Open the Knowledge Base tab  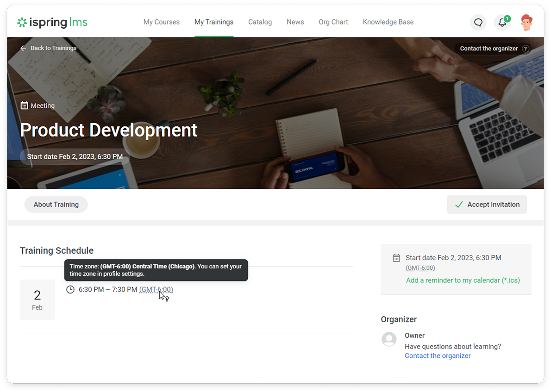[x=388, y=22]
